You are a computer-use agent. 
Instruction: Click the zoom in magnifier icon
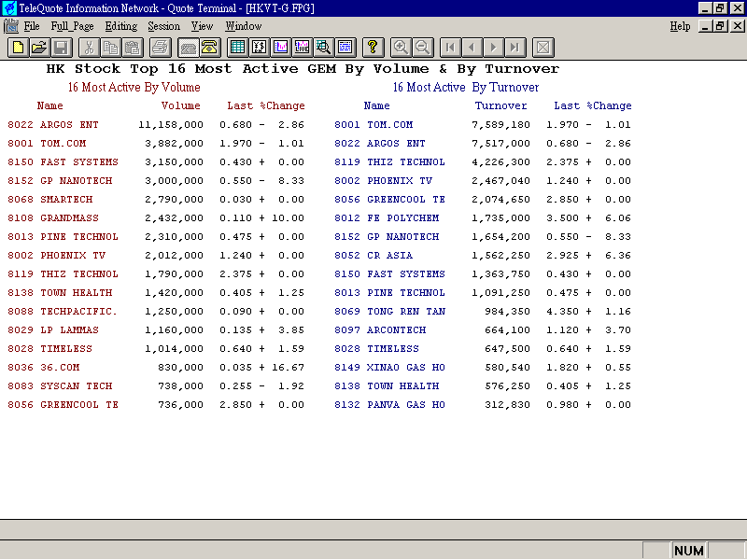point(401,48)
